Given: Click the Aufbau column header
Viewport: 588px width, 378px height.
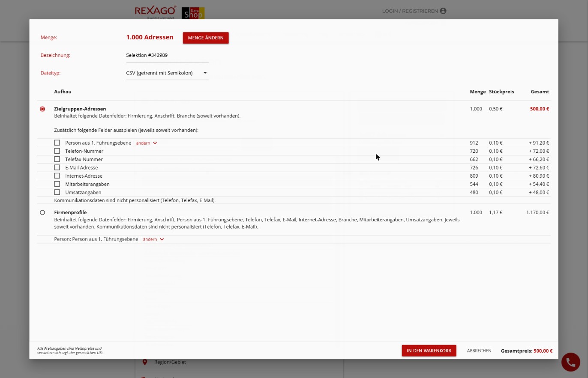Looking at the screenshot, I should [x=63, y=92].
